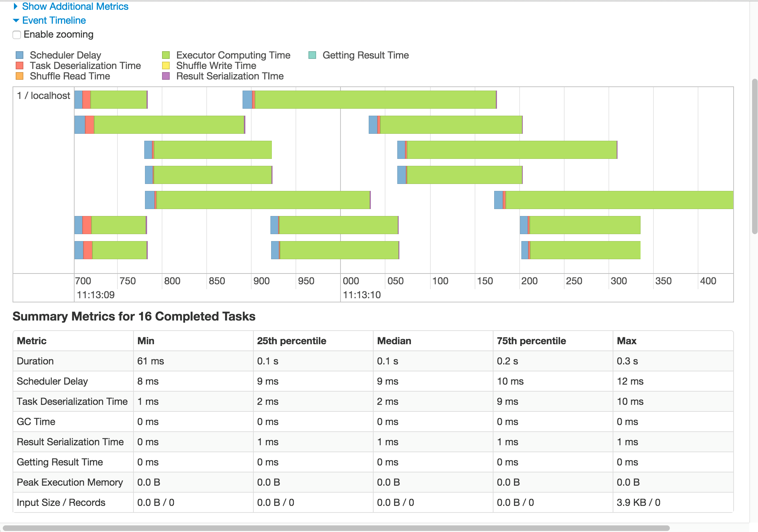This screenshot has height=532, width=758.
Task: Click Peak Execution Memory row label
Action: tap(70, 482)
